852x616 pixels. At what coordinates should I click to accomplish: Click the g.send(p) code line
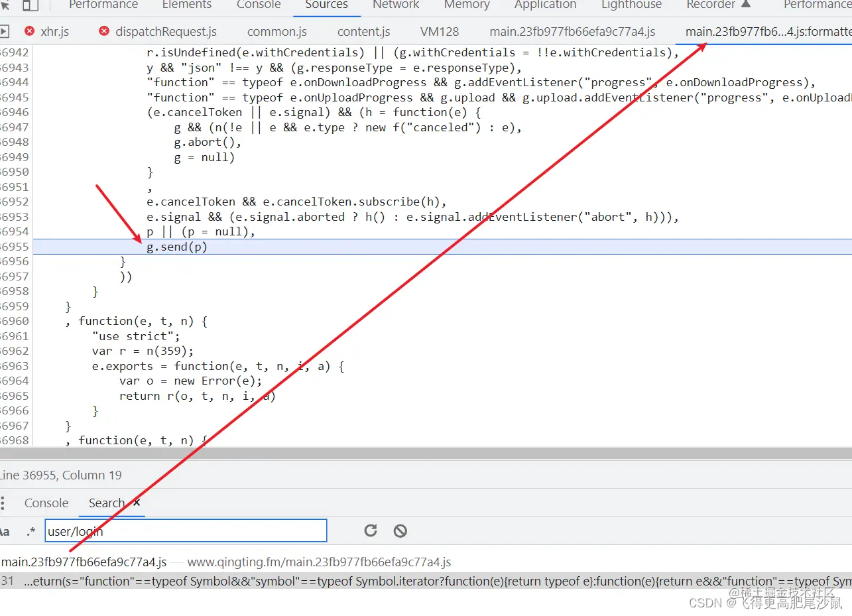tap(177, 247)
